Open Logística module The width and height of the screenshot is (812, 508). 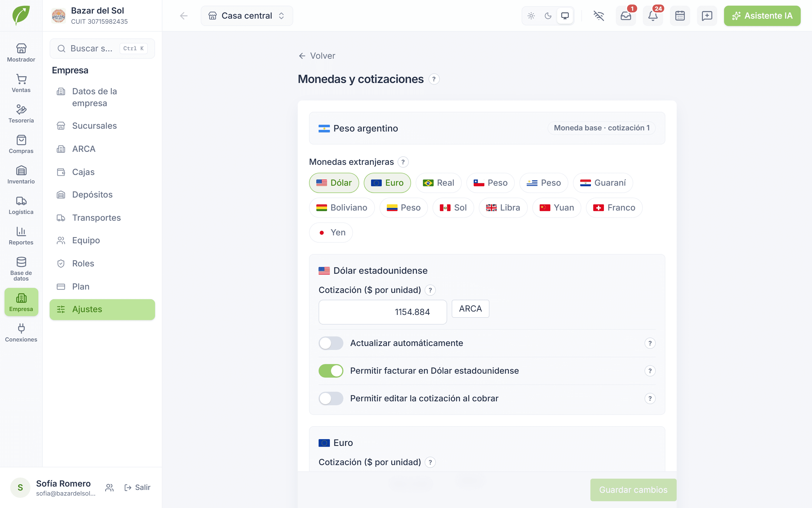[21, 205]
